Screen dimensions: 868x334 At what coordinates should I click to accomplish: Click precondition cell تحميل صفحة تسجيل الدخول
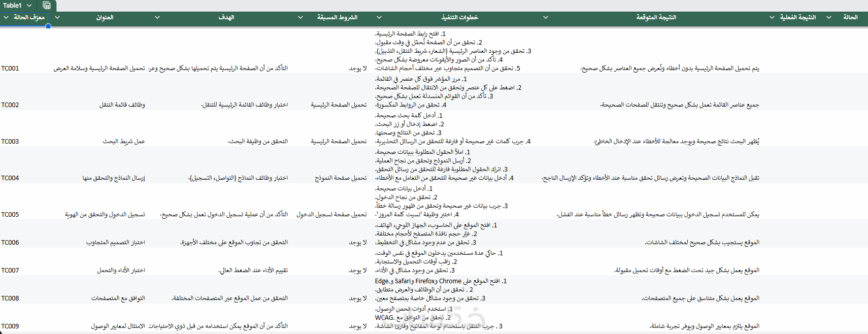pyautogui.click(x=331, y=215)
